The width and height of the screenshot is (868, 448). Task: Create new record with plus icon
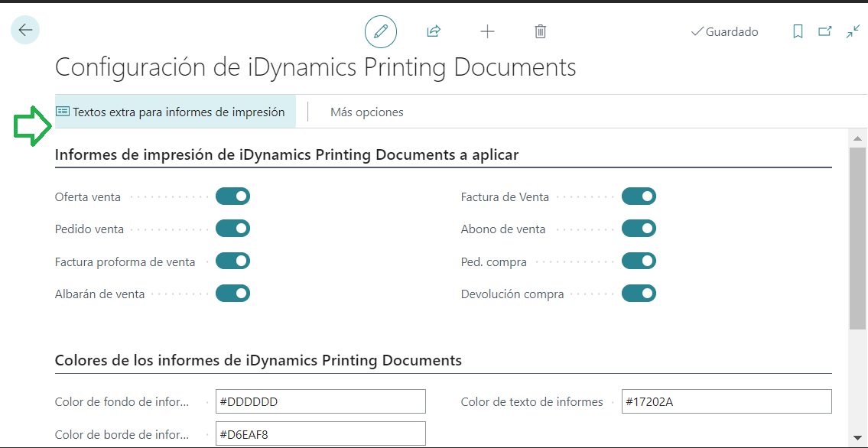coord(487,31)
